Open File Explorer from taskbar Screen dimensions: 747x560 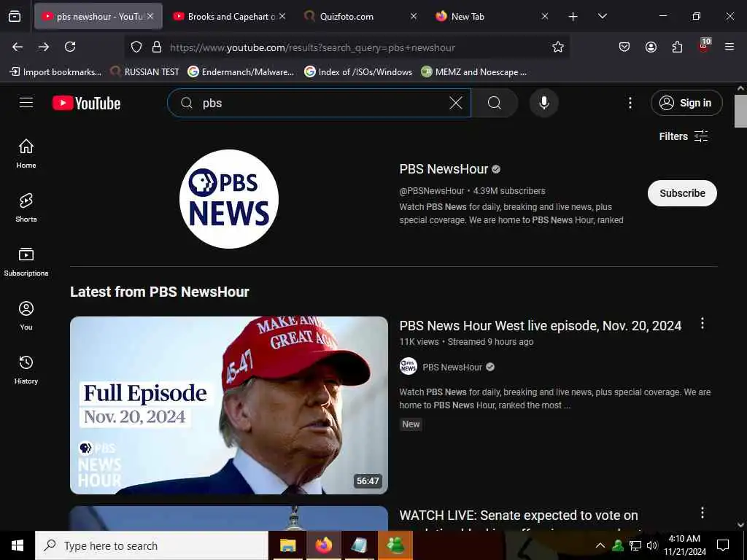point(287,545)
